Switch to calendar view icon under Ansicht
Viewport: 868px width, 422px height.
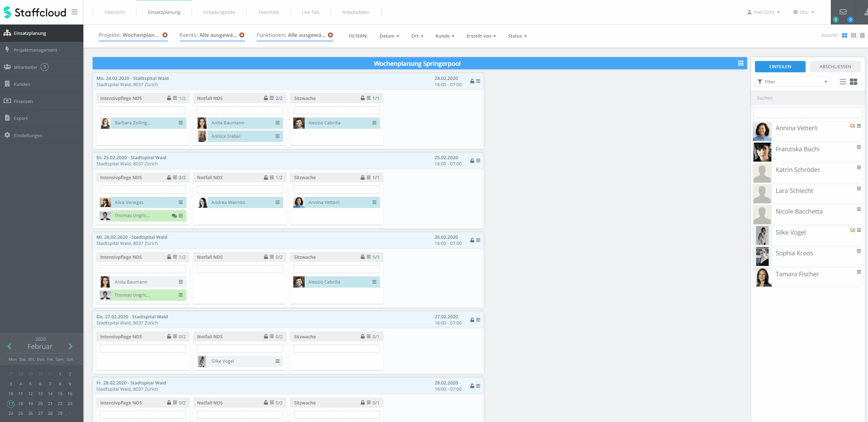tap(862, 35)
